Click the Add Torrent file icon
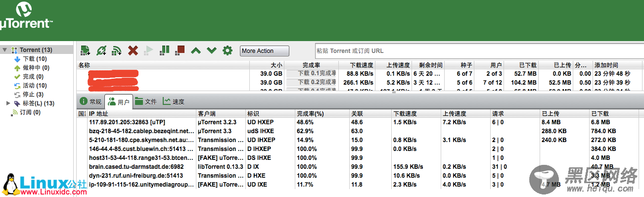 [85, 50]
